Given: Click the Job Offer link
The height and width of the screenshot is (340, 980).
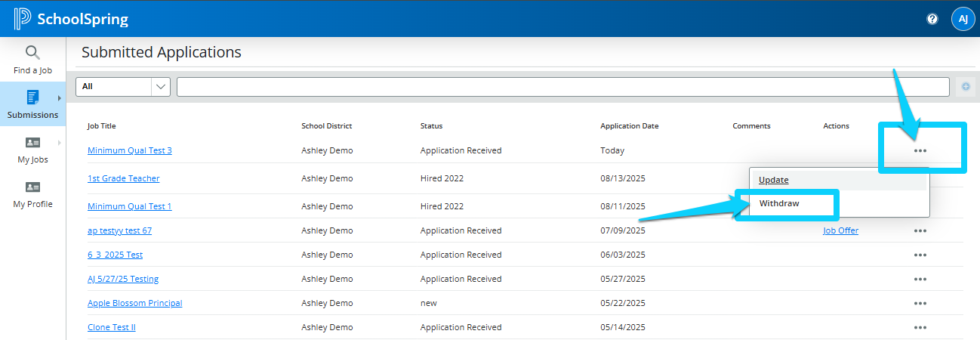Looking at the screenshot, I should [840, 231].
